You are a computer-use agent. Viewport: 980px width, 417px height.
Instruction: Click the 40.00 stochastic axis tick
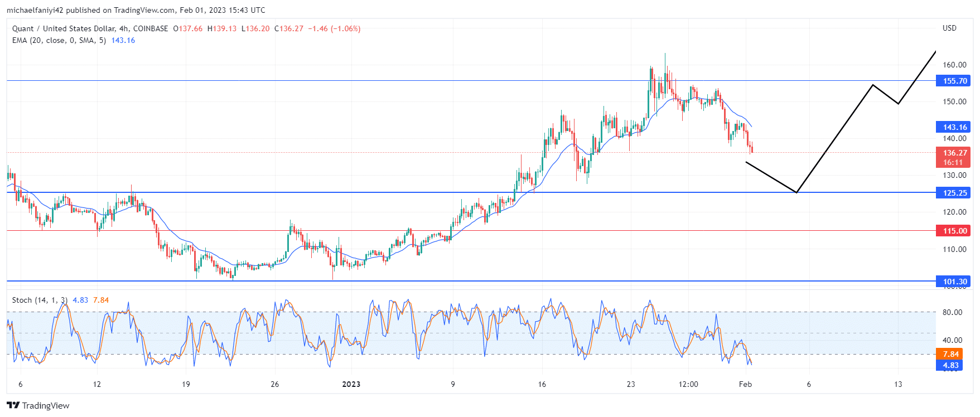click(952, 340)
